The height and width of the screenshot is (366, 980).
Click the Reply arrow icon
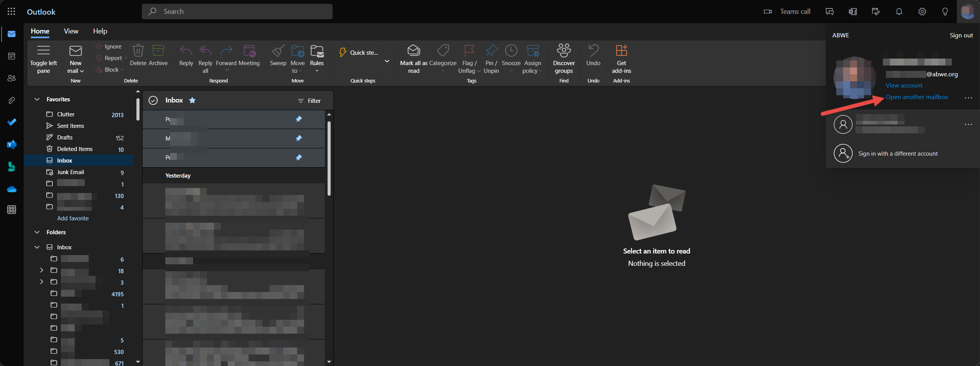(x=186, y=50)
